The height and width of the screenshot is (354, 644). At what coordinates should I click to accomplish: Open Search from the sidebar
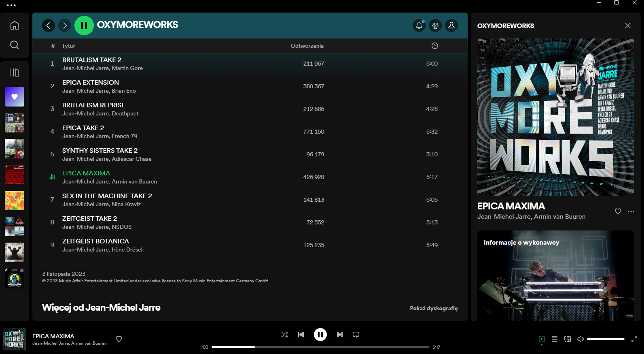click(15, 45)
